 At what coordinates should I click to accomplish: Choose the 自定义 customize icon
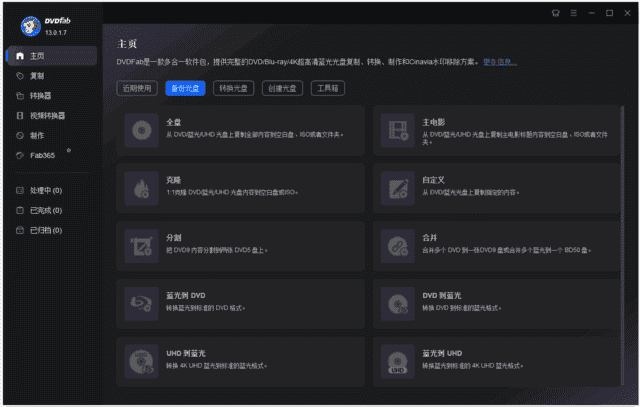[x=399, y=185]
